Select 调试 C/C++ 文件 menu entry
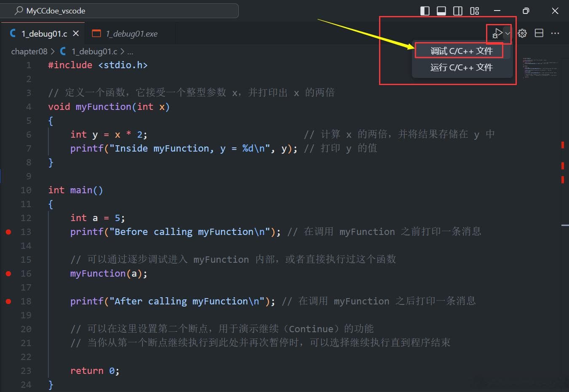This screenshot has width=569, height=392. coord(462,51)
